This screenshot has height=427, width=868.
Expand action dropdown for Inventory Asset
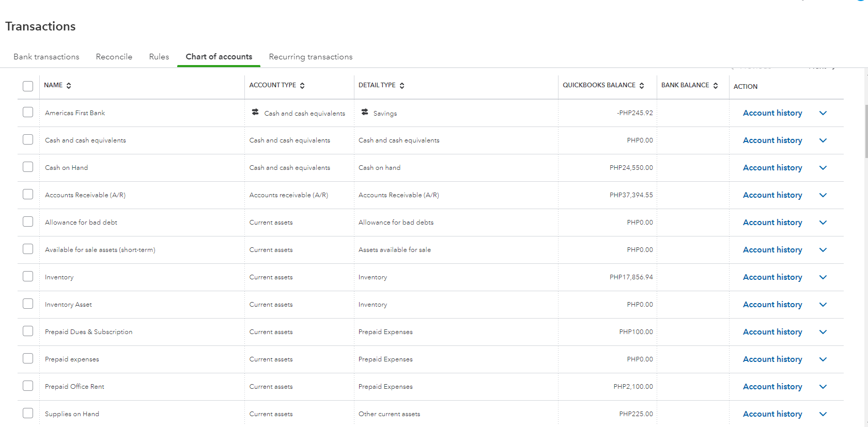click(x=823, y=305)
